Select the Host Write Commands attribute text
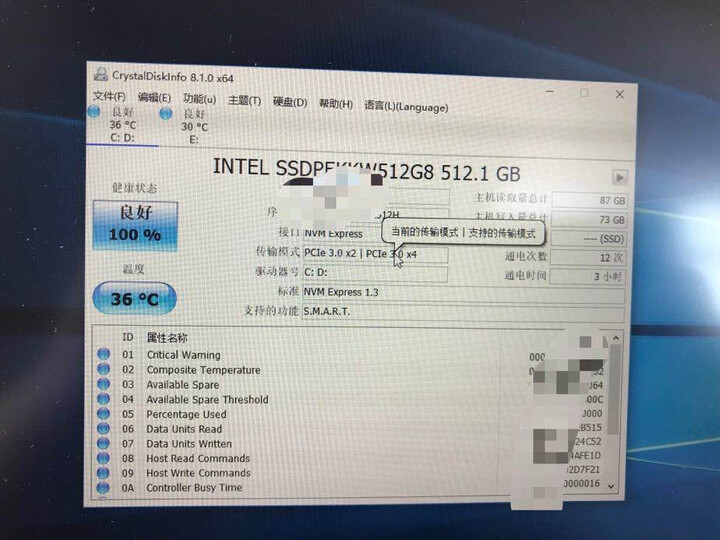 (x=198, y=473)
